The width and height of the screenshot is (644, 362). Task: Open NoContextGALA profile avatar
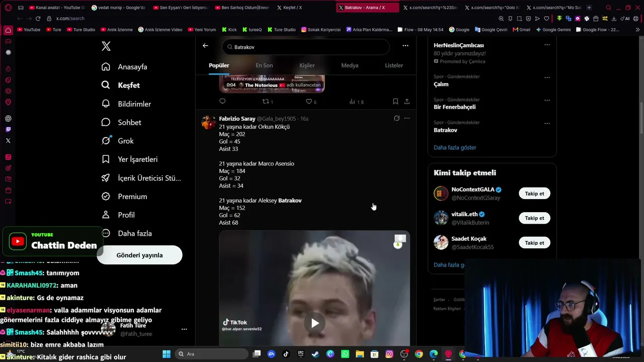click(441, 194)
